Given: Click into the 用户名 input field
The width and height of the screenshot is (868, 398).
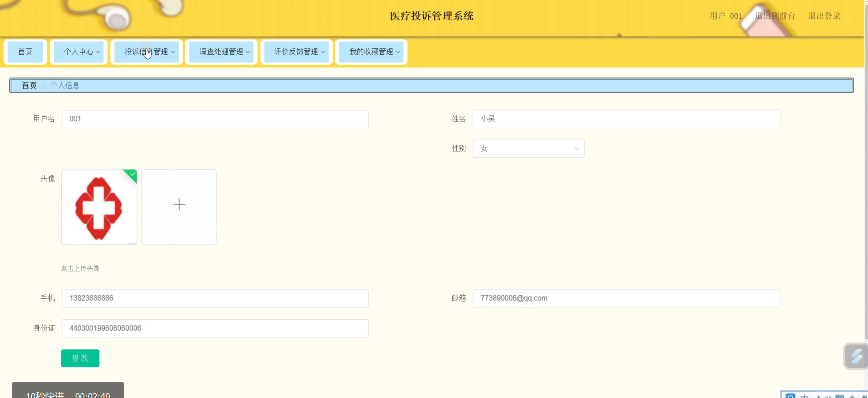Looking at the screenshot, I should pyautogui.click(x=215, y=119).
